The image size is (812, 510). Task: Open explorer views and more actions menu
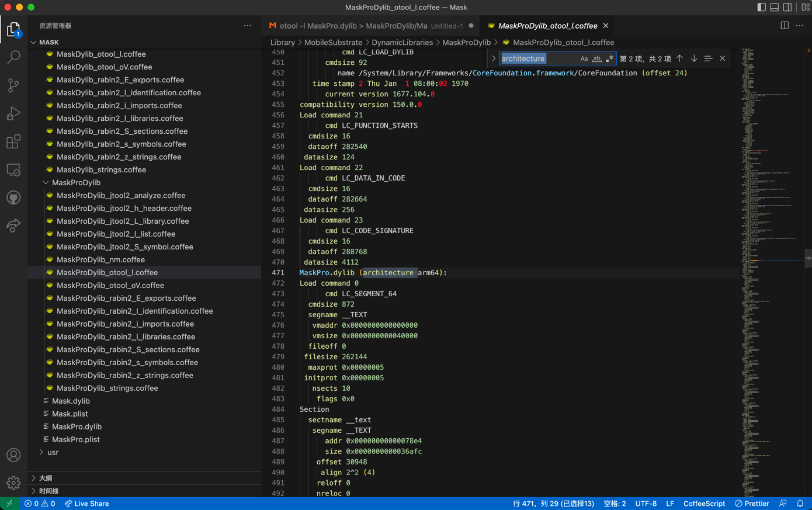pyautogui.click(x=248, y=26)
